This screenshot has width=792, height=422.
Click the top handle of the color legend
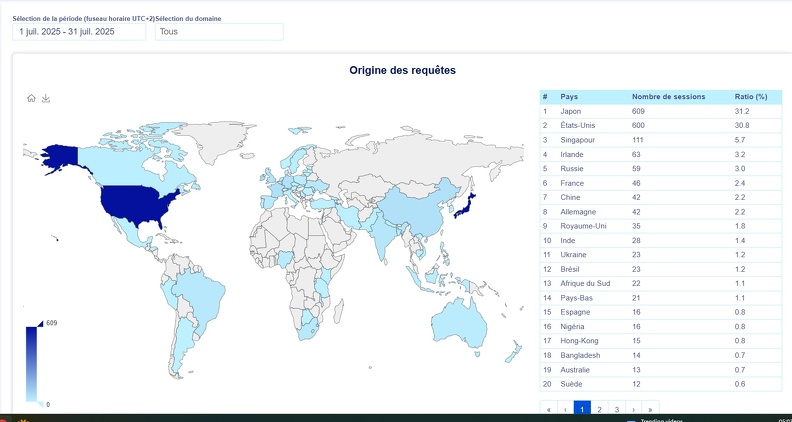(38, 324)
